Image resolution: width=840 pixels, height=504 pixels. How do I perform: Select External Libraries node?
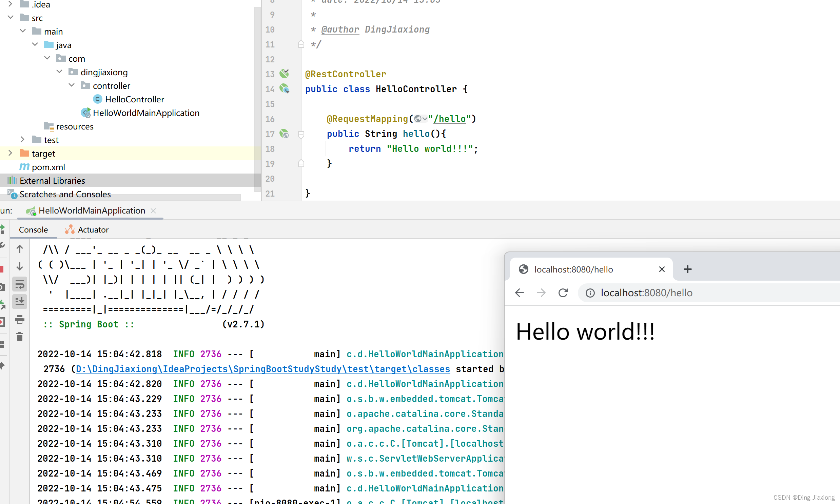click(x=52, y=181)
